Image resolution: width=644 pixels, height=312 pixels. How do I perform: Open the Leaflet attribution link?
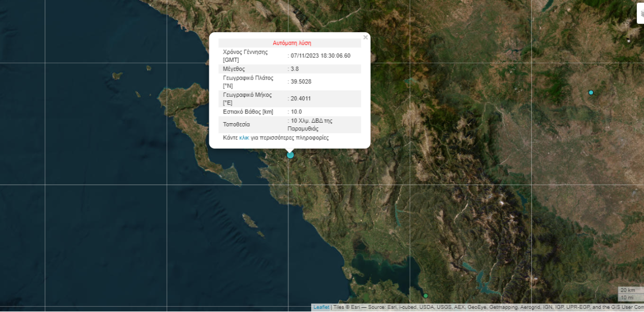(321, 307)
